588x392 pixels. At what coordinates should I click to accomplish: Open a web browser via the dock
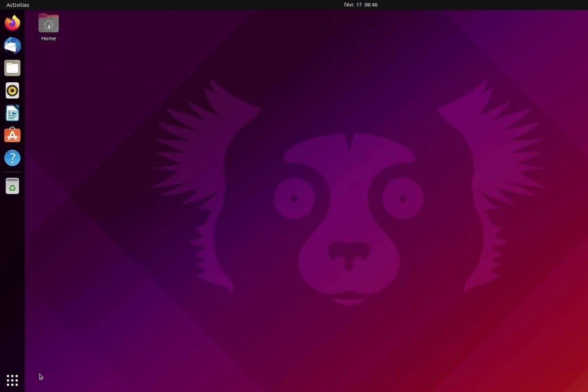click(12, 23)
